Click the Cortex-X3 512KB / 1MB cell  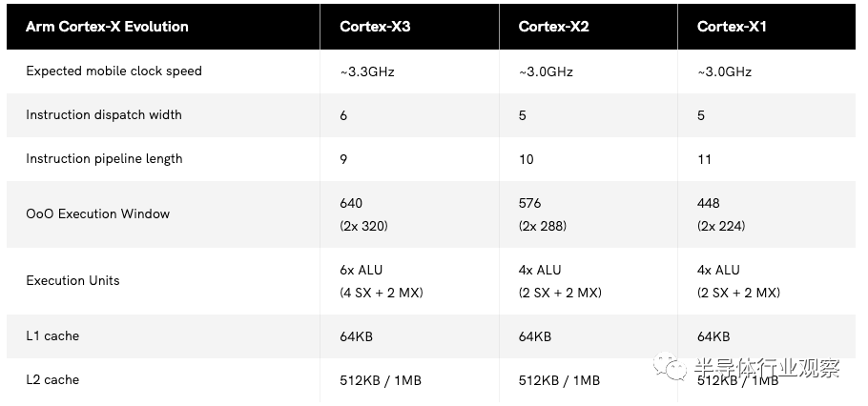click(381, 380)
